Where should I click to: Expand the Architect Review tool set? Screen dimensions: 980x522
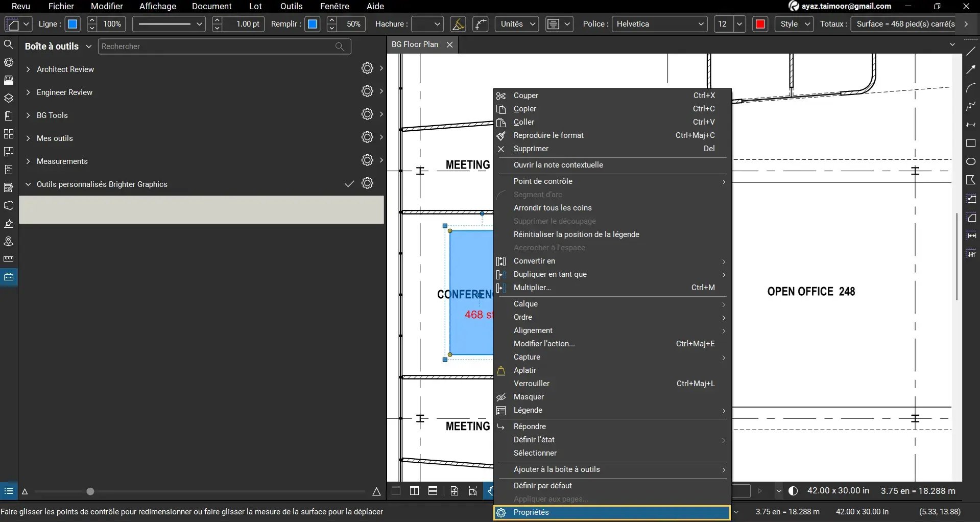click(28, 69)
